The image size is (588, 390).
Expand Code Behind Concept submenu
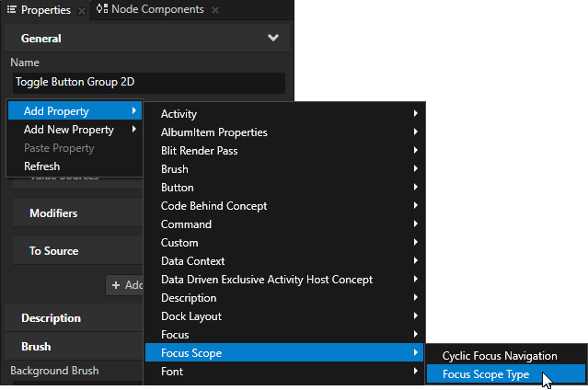pyautogui.click(x=284, y=205)
